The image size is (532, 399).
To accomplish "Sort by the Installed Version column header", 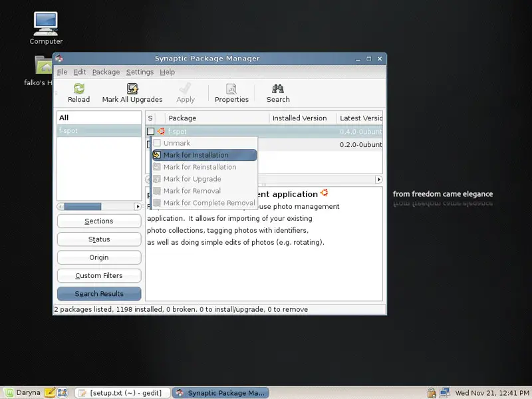I will (303, 118).
